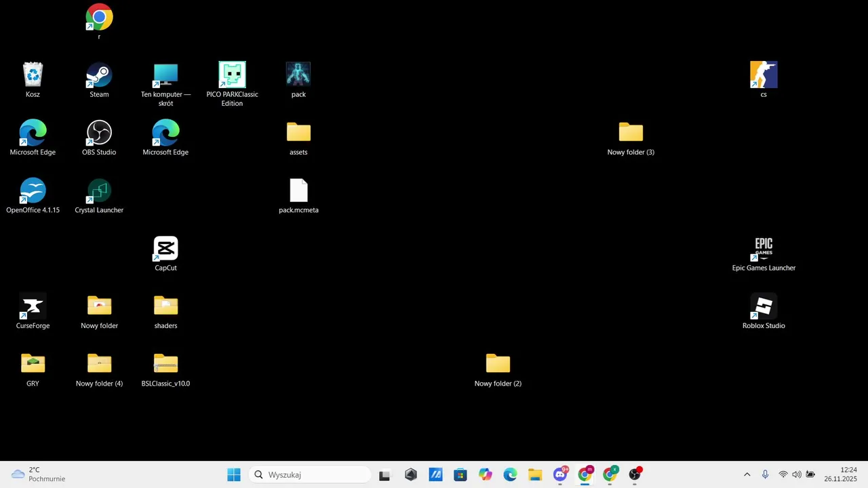Open Copilot from the taskbar

click(x=486, y=474)
